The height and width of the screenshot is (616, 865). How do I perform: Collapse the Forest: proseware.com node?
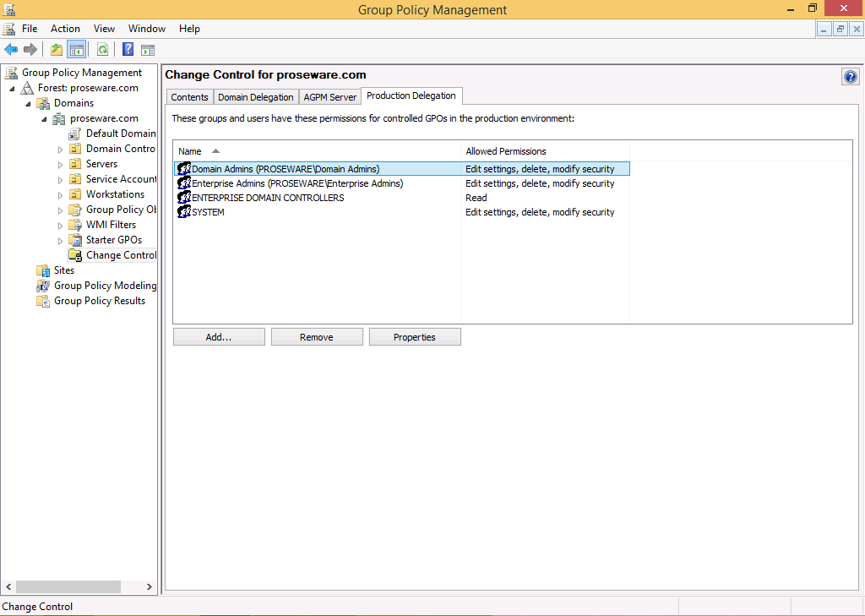point(12,89)
